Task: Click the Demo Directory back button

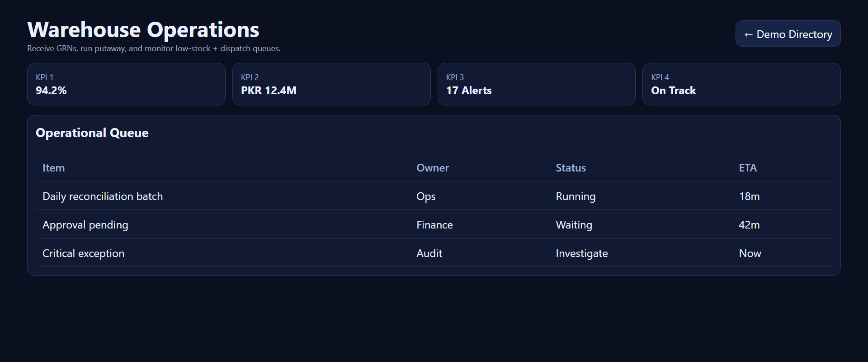Action: pos(788,34)
